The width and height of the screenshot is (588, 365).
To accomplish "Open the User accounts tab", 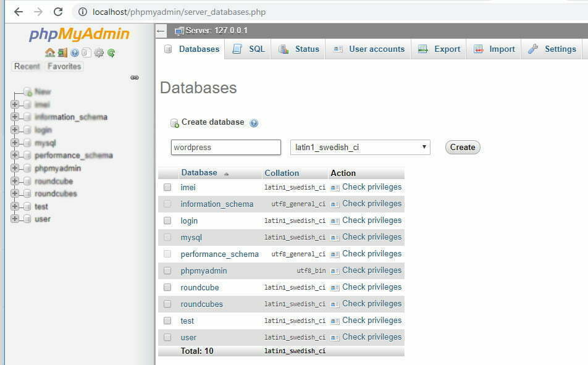I will [369, 49].
